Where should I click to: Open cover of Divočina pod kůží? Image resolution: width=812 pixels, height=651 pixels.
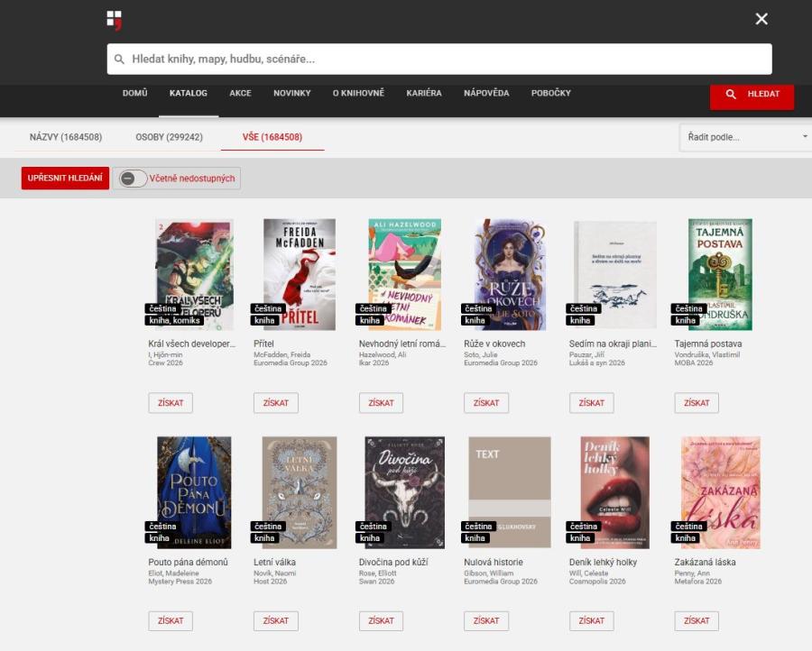click(x=404, y=492)
